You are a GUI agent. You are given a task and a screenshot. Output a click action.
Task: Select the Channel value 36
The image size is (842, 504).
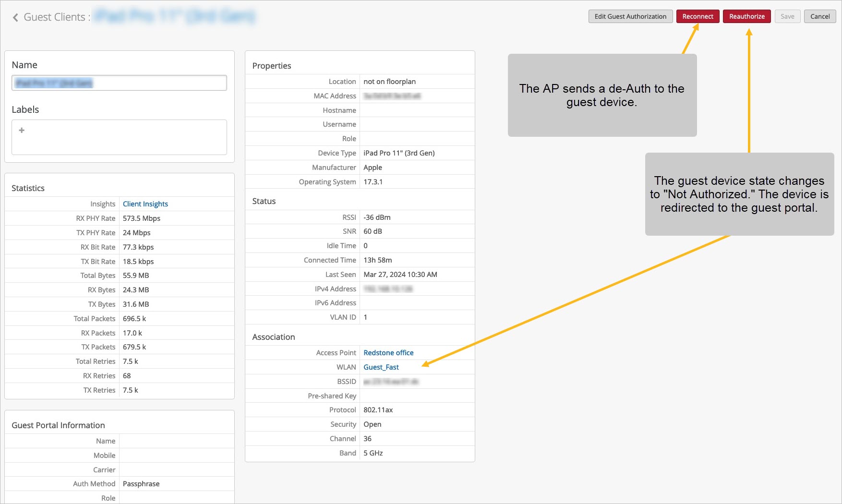click(367, 439)
